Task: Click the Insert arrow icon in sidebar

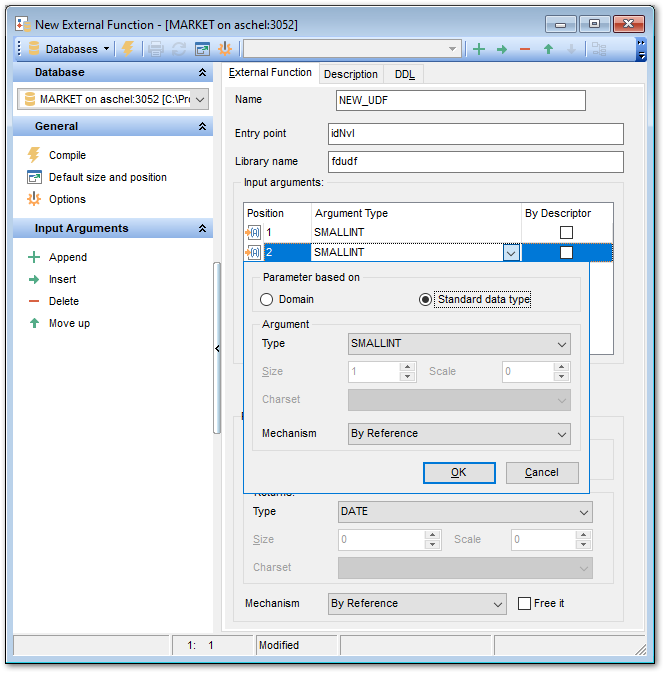Action: point(34,279)
